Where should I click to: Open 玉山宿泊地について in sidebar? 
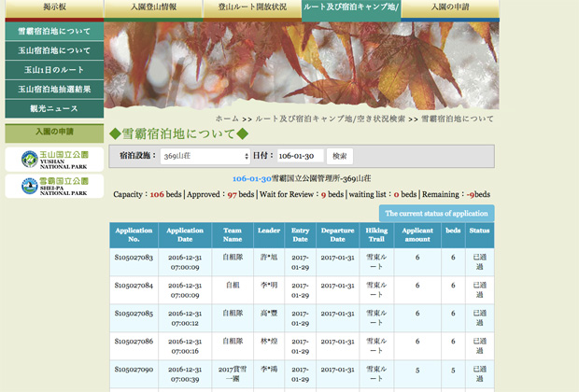click(x=55, y=50)
